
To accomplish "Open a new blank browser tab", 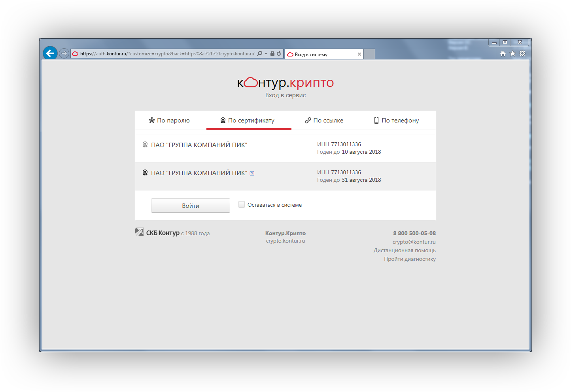I will pos(369,54).
